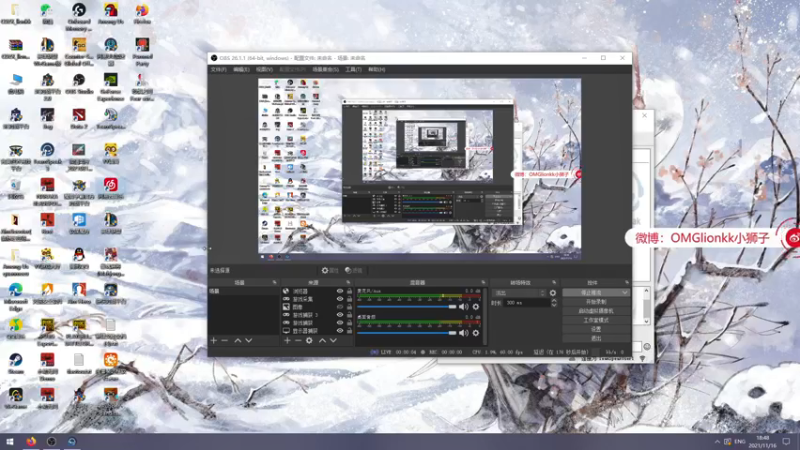Open the Dota 2 desktop shortcut
800x450 pixels.
pos(79,118)
